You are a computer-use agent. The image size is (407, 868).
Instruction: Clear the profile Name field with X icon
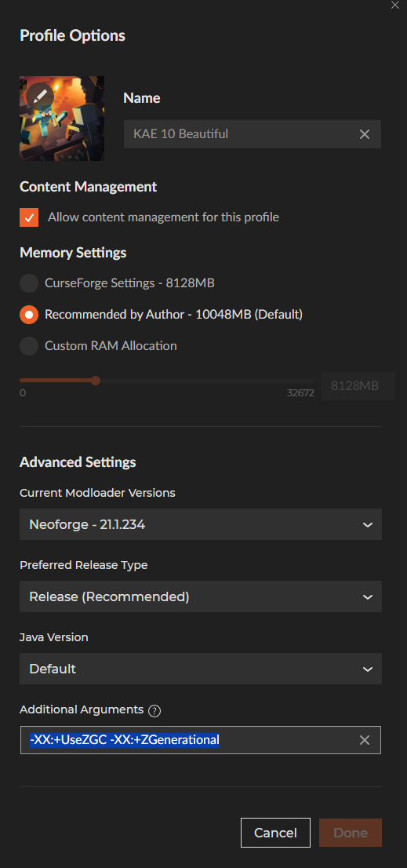click(365, 134)
